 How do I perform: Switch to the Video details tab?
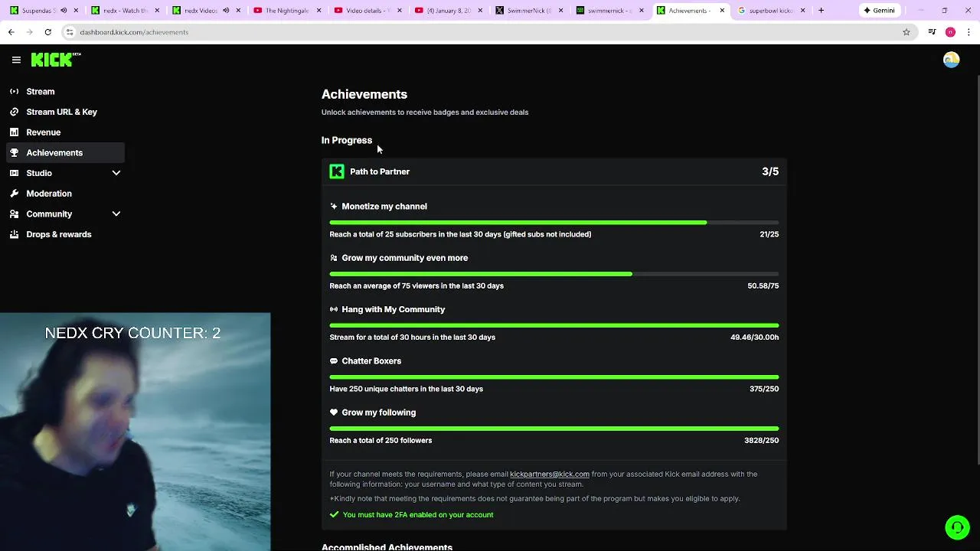tap(367, 11)
